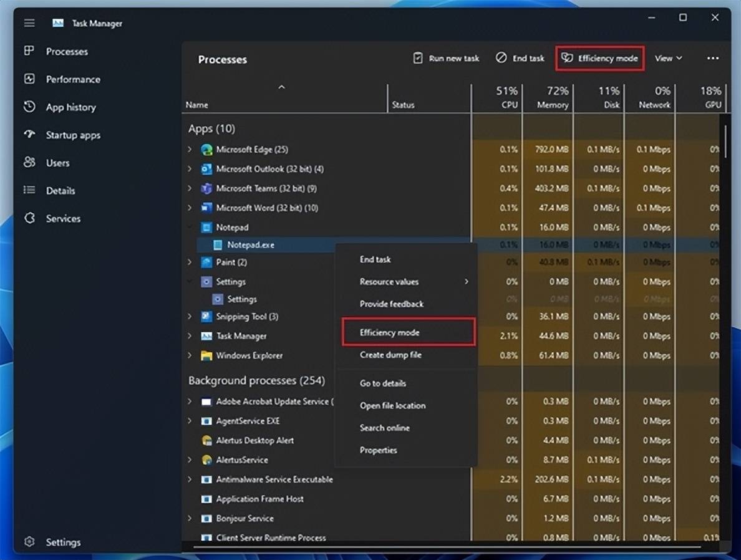Open the View dropdown menu
Screen dimensions: 741x560
(x=668, y=58)
